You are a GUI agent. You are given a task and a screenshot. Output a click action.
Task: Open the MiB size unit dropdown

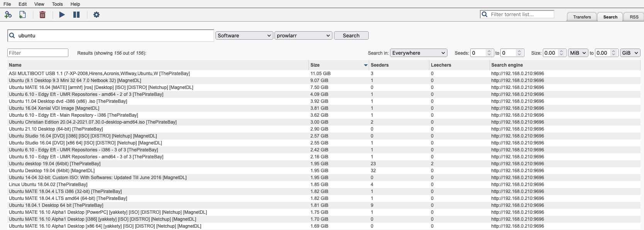(x=578, y=53)
